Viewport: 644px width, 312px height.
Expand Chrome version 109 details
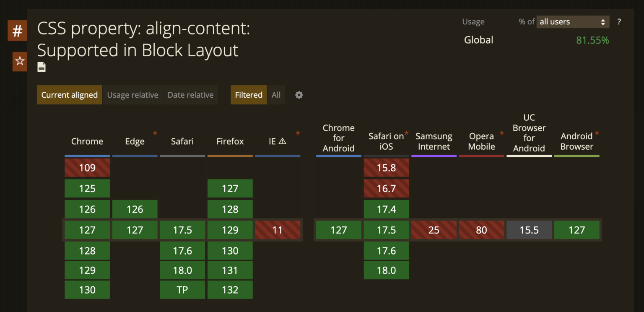pos(87,167)
